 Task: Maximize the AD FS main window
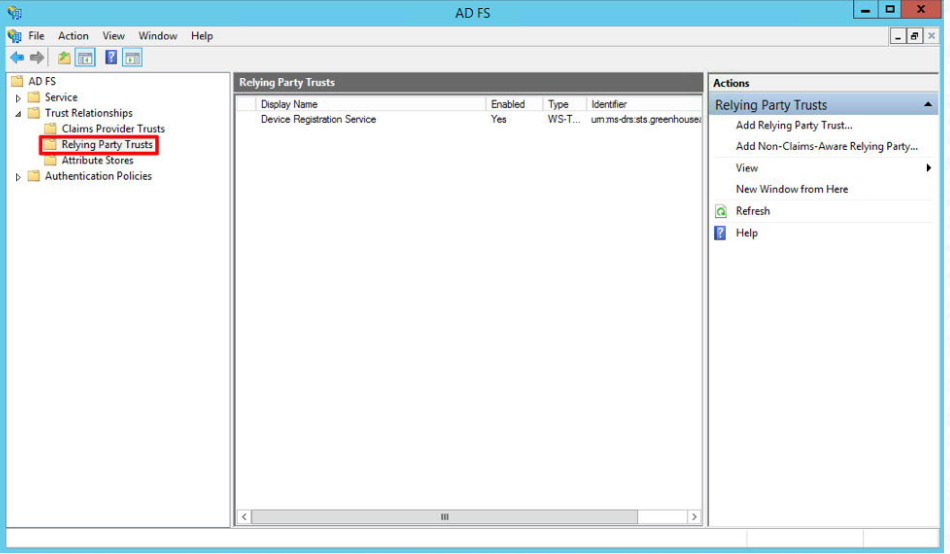click(890, 10)
